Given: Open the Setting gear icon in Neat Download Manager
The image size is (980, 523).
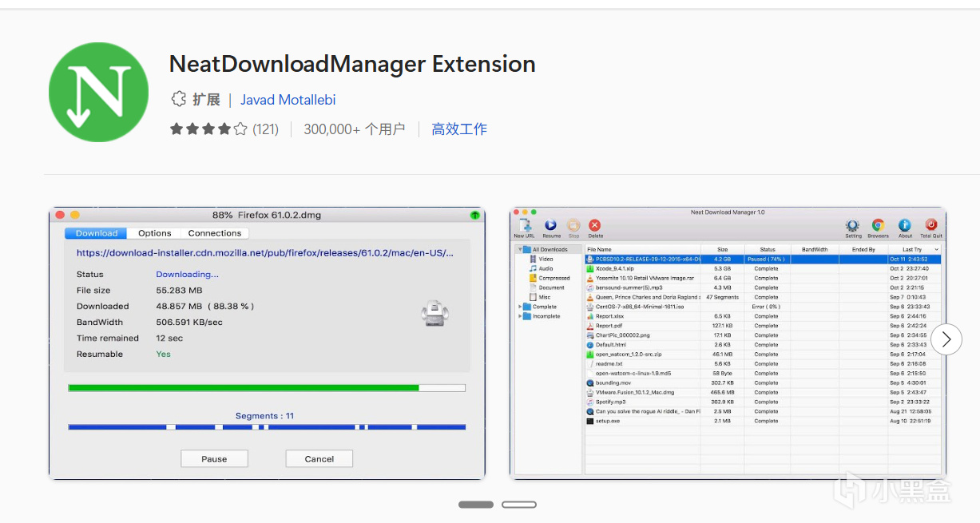Looking at the screenshot, I should click(853, 228).
